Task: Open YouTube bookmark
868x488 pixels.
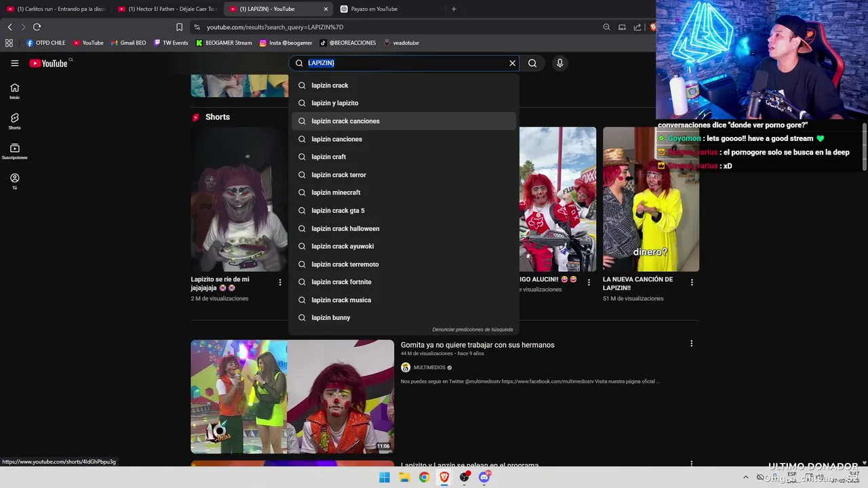Action: (88, 43)
